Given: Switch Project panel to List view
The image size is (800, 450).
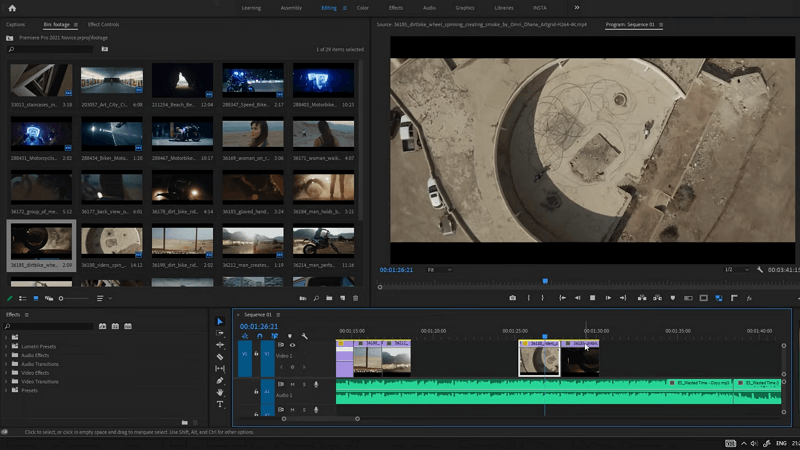Looking at the screenshot, I should point(22,298).
